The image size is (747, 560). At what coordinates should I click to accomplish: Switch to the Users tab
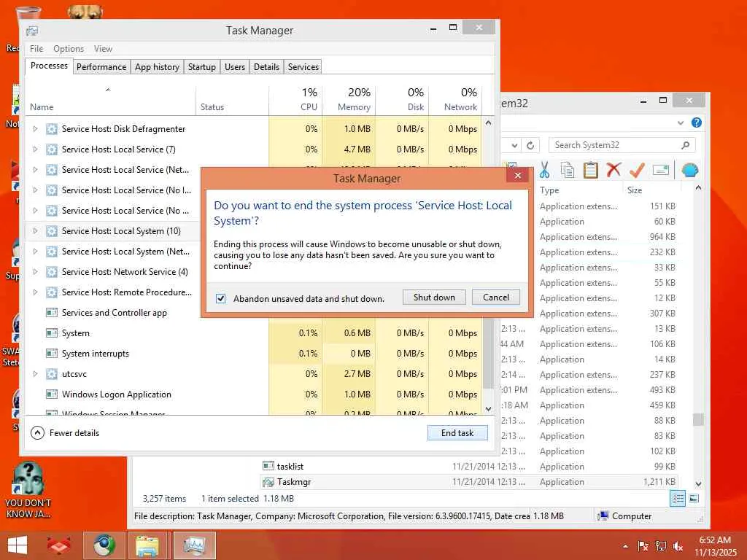234,67
